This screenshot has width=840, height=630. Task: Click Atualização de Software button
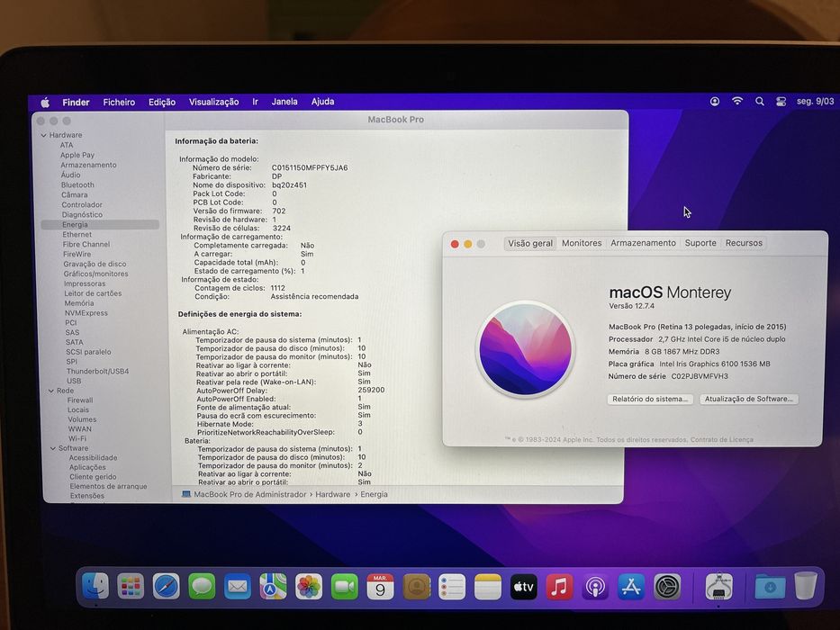(x=749, y=399)
